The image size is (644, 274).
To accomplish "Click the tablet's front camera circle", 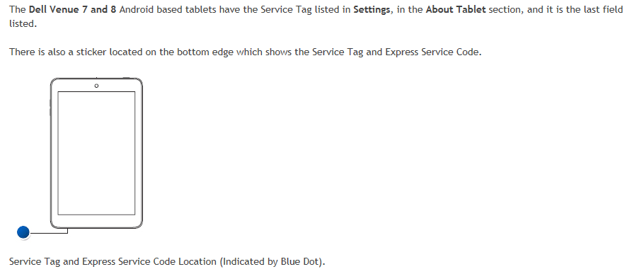I will (x=96, y=86).
